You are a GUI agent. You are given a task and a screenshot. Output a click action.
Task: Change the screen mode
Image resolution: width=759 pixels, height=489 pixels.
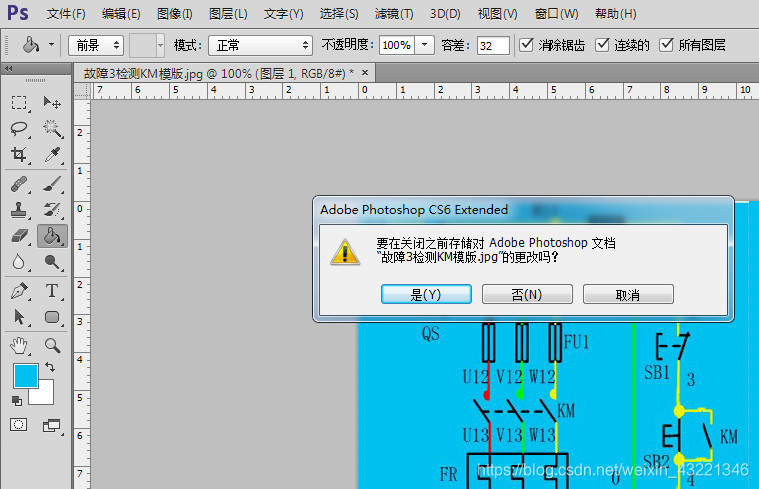point(51,425)
